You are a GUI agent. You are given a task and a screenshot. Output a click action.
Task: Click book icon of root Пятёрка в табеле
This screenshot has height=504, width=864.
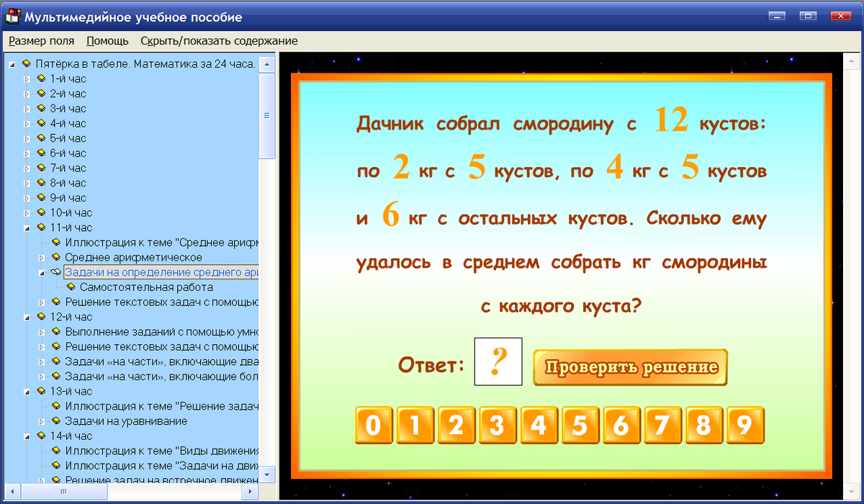pos(26,63)
